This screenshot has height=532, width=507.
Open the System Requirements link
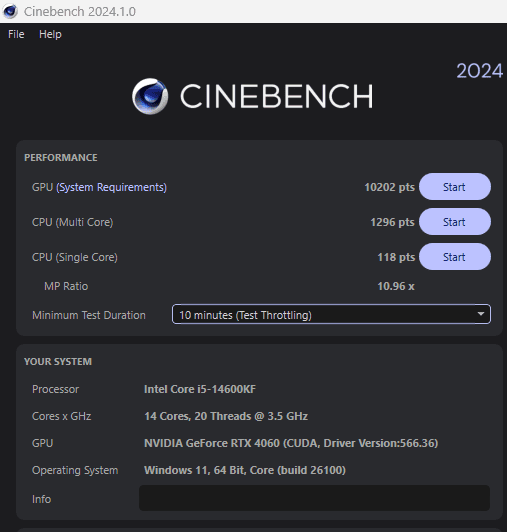(112, 187)
